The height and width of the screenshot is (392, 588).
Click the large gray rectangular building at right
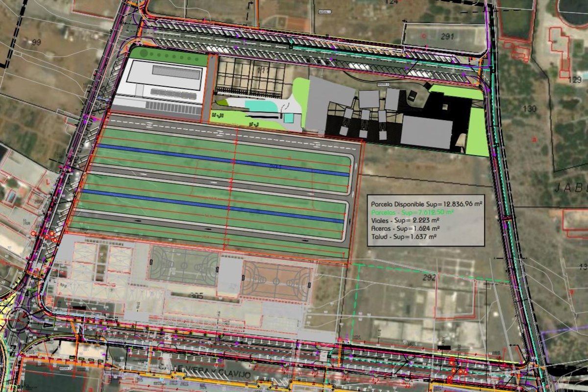[426, 131]
